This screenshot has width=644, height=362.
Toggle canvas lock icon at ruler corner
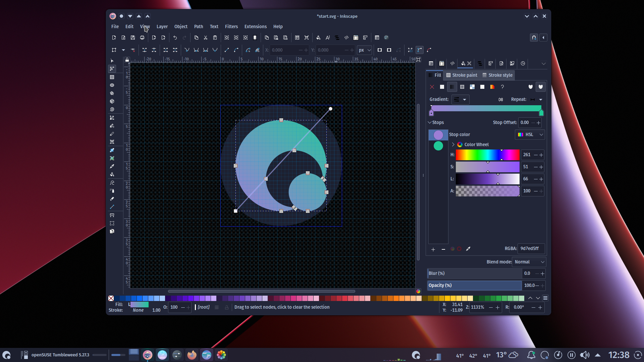pyautogui.click(x=127, y=60)
